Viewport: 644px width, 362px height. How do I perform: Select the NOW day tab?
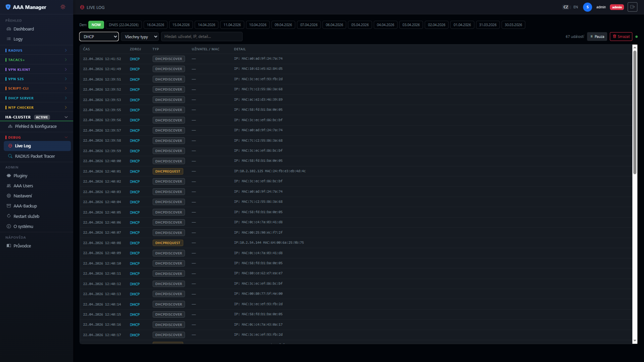click(96, 25)
